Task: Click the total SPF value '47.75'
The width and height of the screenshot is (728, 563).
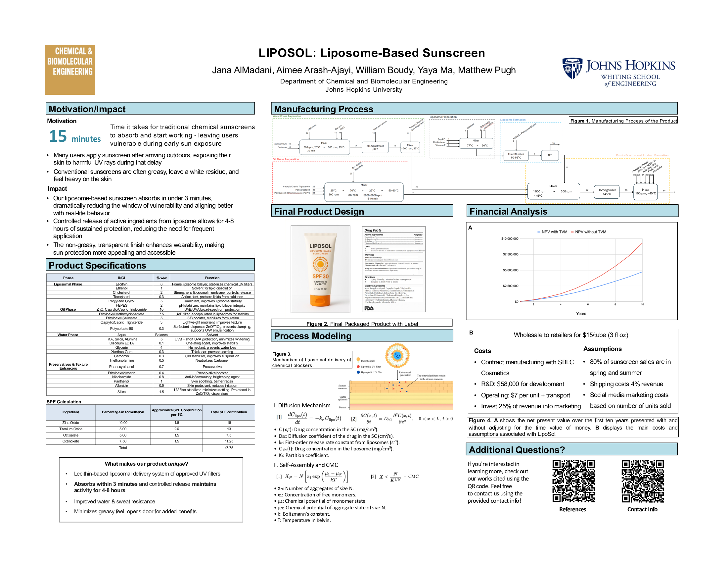Action: click(x=229, y=448)
